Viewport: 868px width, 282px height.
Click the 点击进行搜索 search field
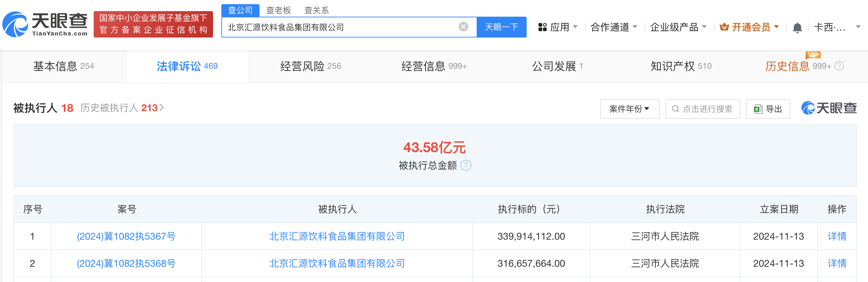tap(703, 109)
